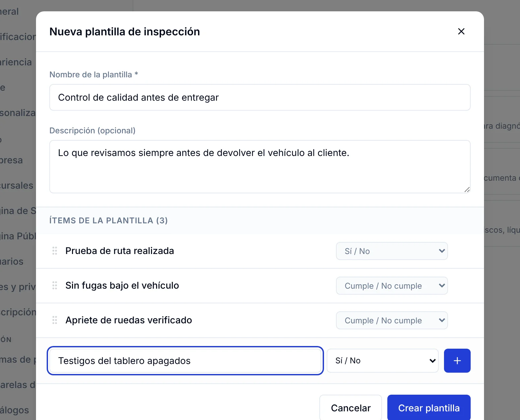Select the item text Prueba de ruta realizada
The height and width of the screenshot is (420, 520).
tap(120, 251)
